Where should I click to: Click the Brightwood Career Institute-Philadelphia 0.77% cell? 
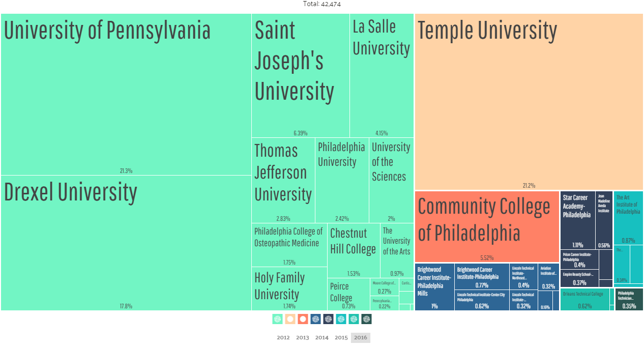pos(482,277)
